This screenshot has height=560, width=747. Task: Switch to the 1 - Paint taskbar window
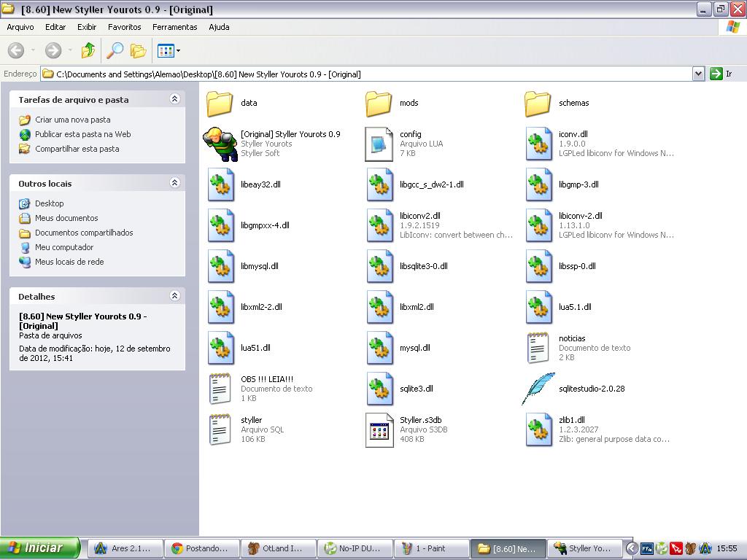(432, 548)
